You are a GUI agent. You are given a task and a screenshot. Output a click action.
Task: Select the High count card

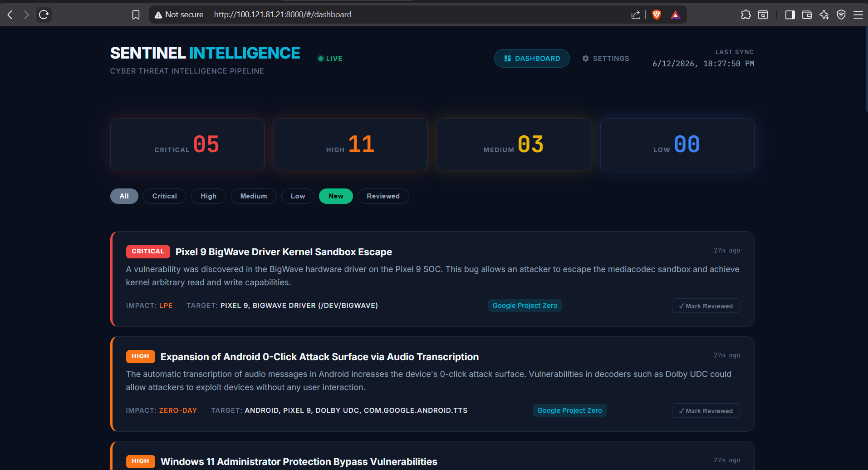click(351, 144)
